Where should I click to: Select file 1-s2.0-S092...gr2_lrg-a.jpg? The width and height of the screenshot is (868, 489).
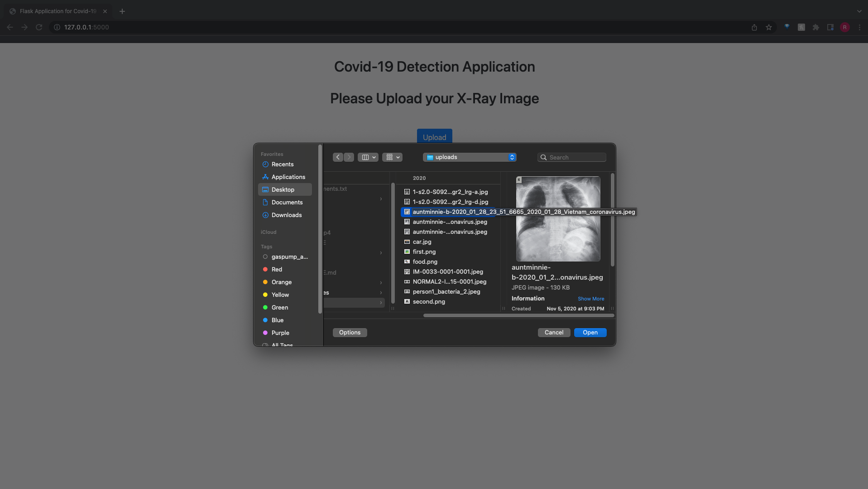coord(449,192)
